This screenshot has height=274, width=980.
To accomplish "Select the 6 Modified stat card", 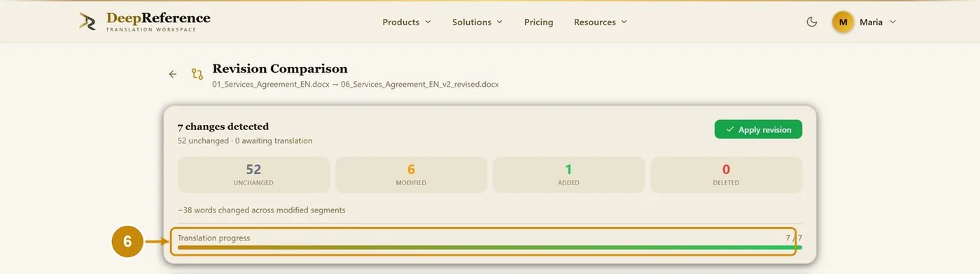I will point(411,175).
